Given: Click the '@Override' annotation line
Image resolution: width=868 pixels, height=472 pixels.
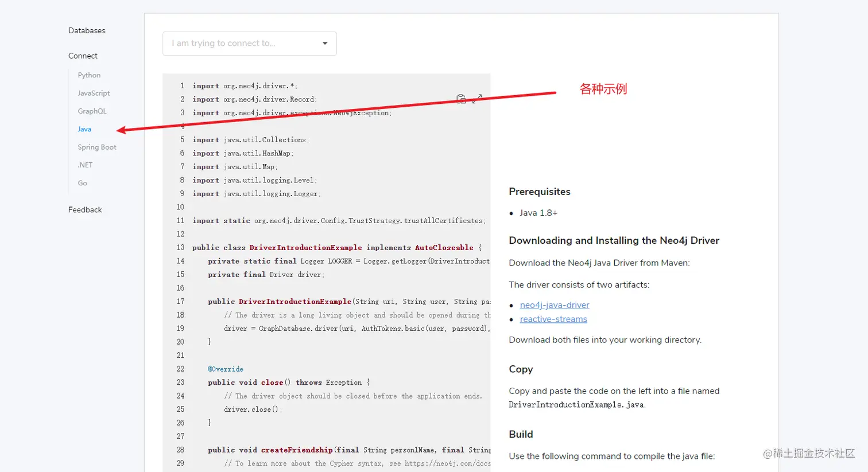Looking at the screenshot, I should point(226,369).
